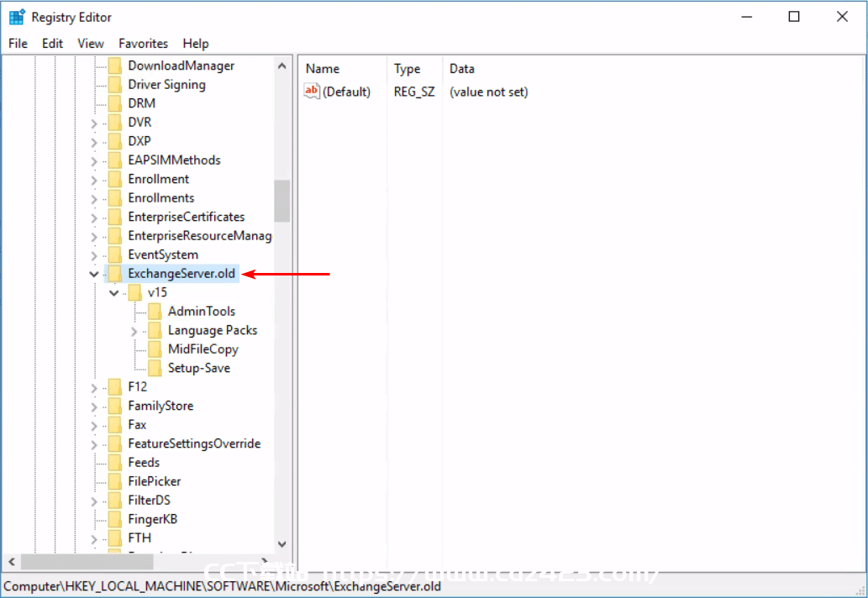Select the FingerKB folder icon

pyautogui.click(x=115, y=519)
